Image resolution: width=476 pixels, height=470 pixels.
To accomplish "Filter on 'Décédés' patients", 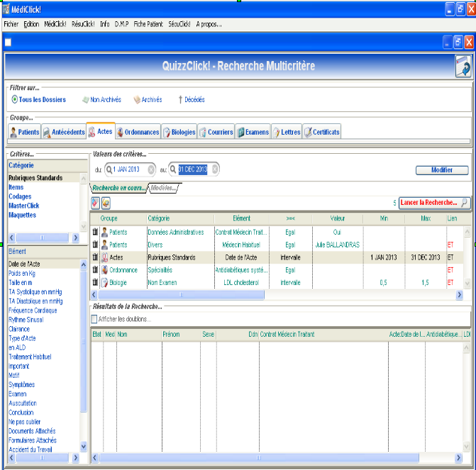I will pos(192,99).
